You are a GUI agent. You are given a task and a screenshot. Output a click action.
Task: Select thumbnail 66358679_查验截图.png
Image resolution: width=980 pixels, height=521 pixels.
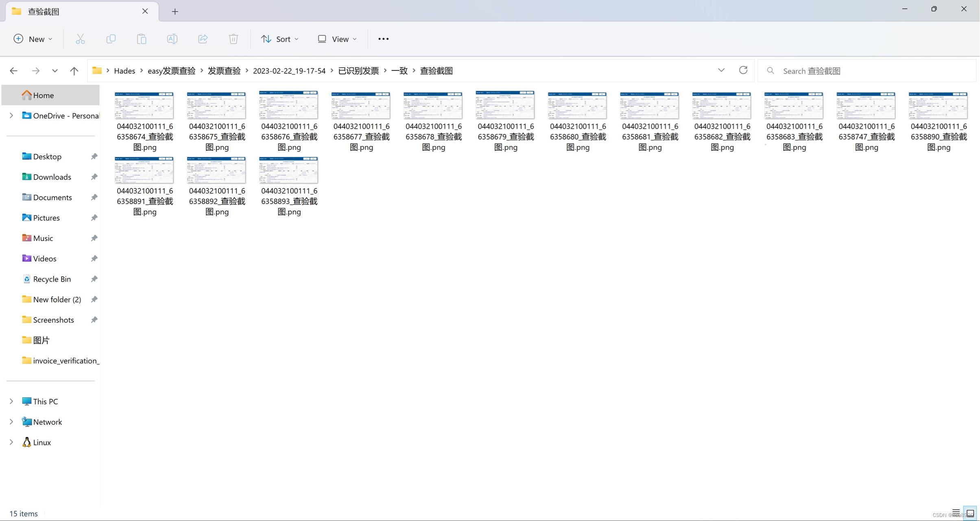pos(505,105)
